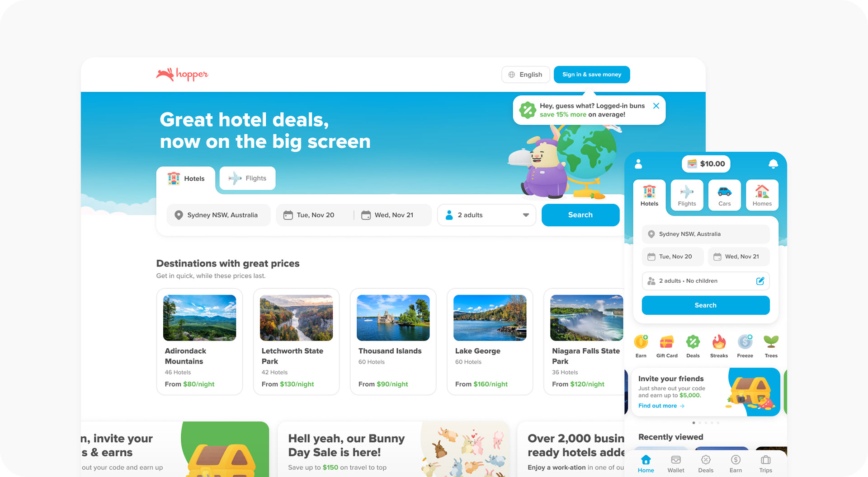Edit guests using the pencil icon

point(760,281)
